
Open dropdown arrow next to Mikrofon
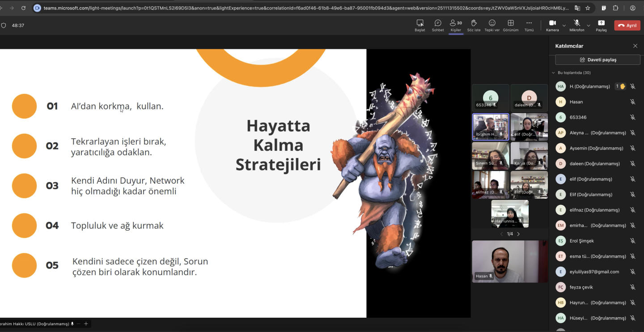coord(588,26)
